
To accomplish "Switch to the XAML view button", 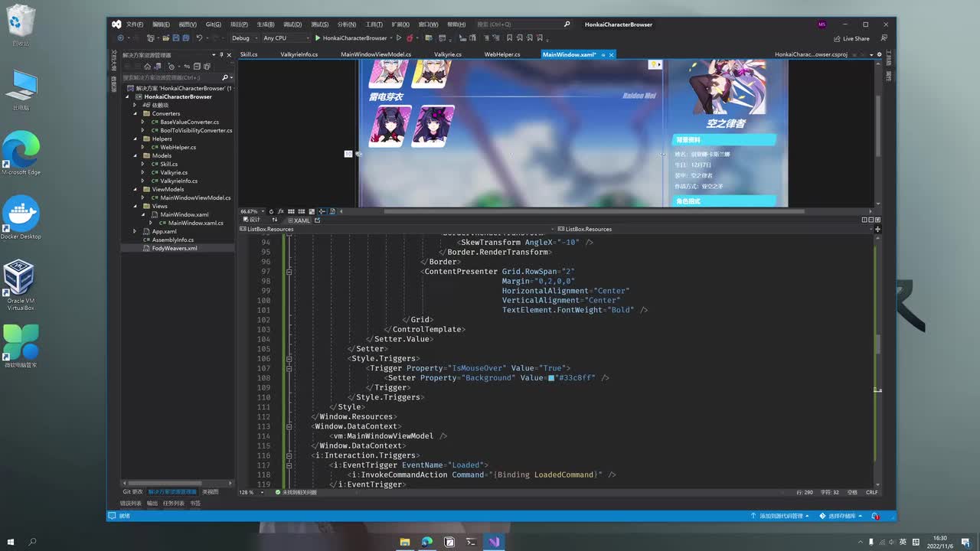I will (x=299, y=220).
